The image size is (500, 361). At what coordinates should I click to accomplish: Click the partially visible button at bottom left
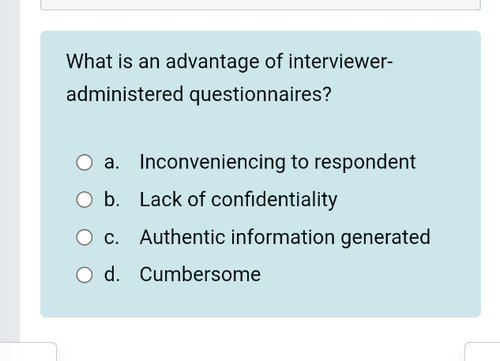(28, 352)
